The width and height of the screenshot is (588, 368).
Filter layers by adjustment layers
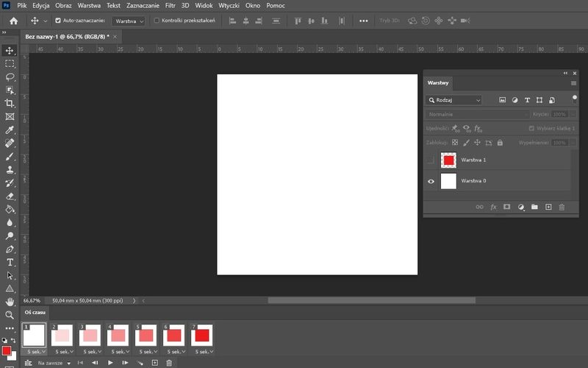pyautogui.click(x=515, y=100)
